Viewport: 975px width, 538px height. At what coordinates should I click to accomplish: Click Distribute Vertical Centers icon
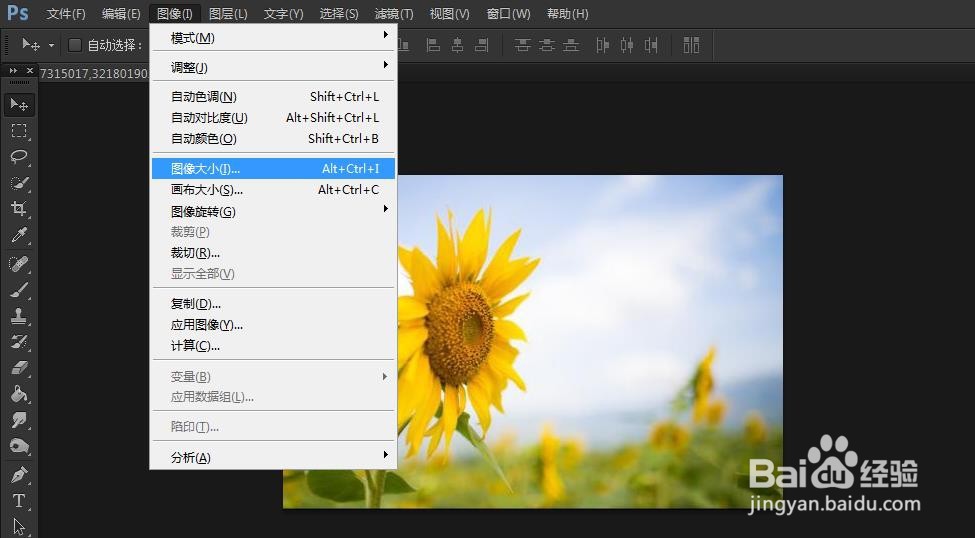pos(547,45)
